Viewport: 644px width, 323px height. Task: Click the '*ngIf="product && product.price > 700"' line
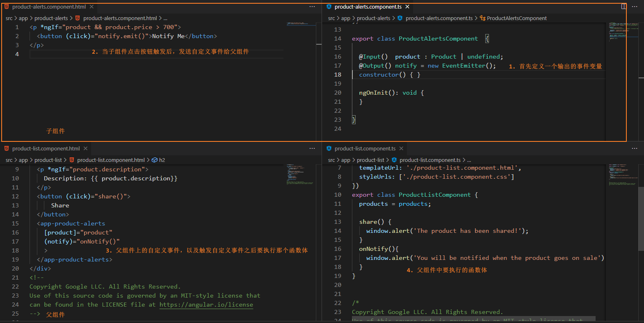(105, 27)
